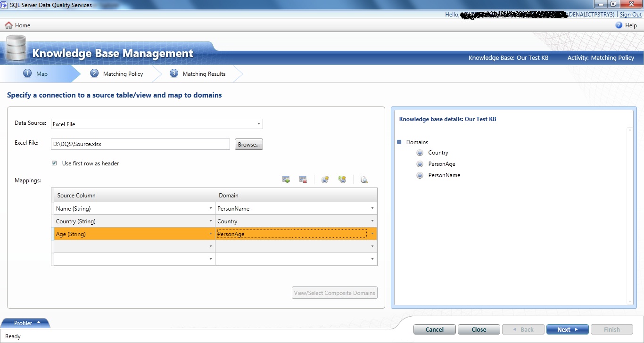Click the Back button
This screenshot has width=644, height=343.
pos(523,329)
